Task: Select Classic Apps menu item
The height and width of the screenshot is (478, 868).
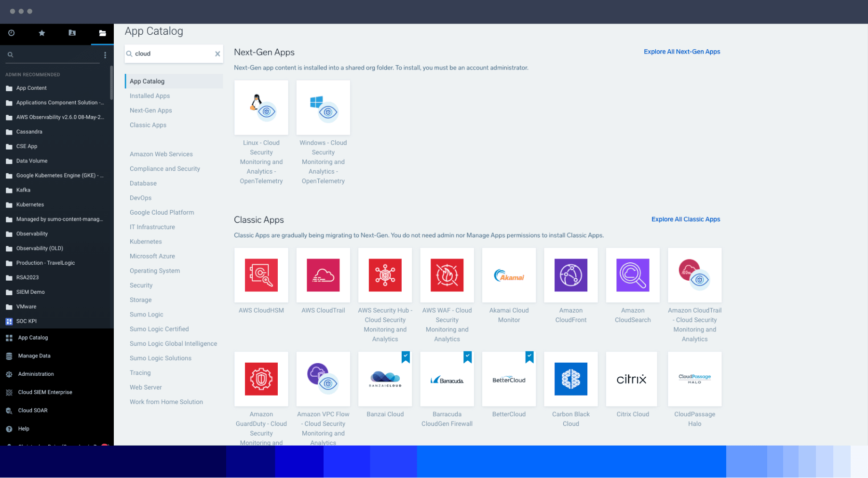Action: point(148,125)
